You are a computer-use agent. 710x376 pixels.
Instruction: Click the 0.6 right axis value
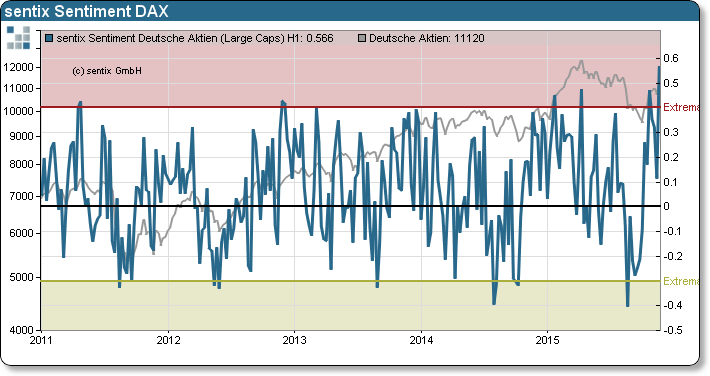(x=671, y=58)
